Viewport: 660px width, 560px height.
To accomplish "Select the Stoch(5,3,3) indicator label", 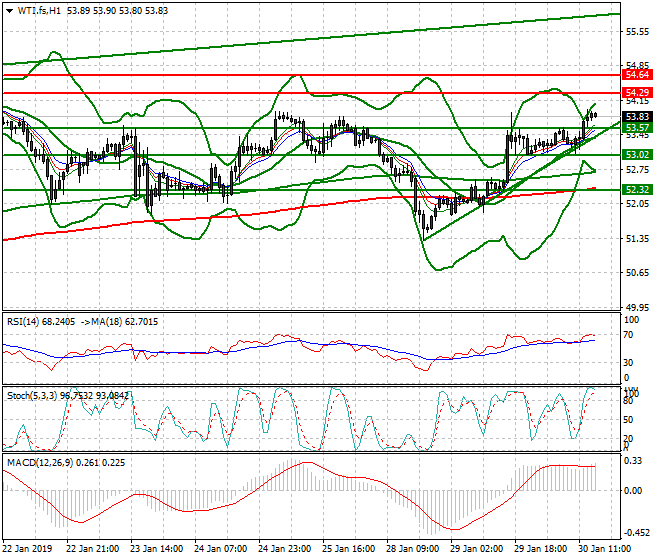I will tap(32, 396).
